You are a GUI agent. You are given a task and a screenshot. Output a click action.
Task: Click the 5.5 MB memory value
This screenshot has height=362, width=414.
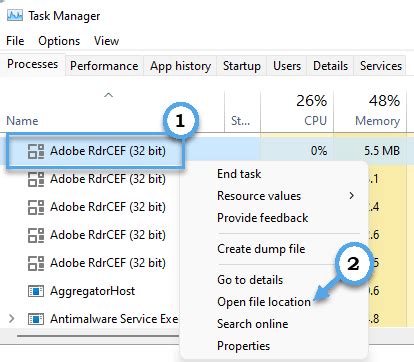pos(382,151)
